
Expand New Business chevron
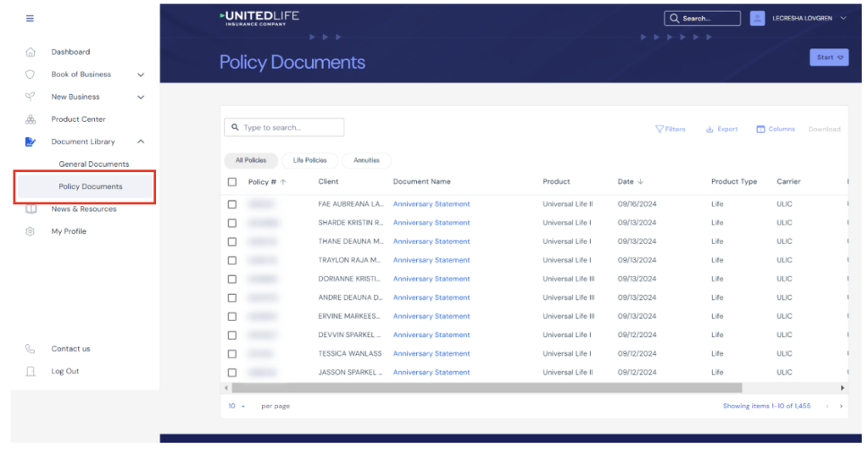click(x=141, y=97)
